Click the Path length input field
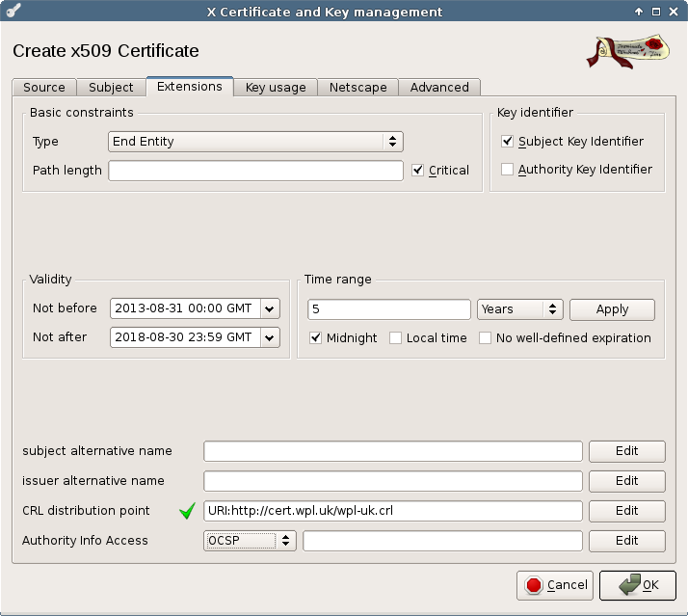688x616 pixels. point(255,171)
